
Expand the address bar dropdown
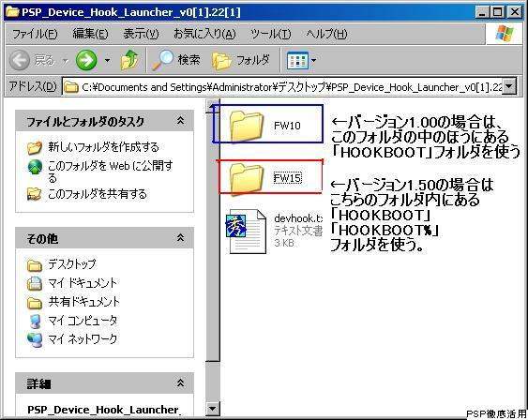509,86
